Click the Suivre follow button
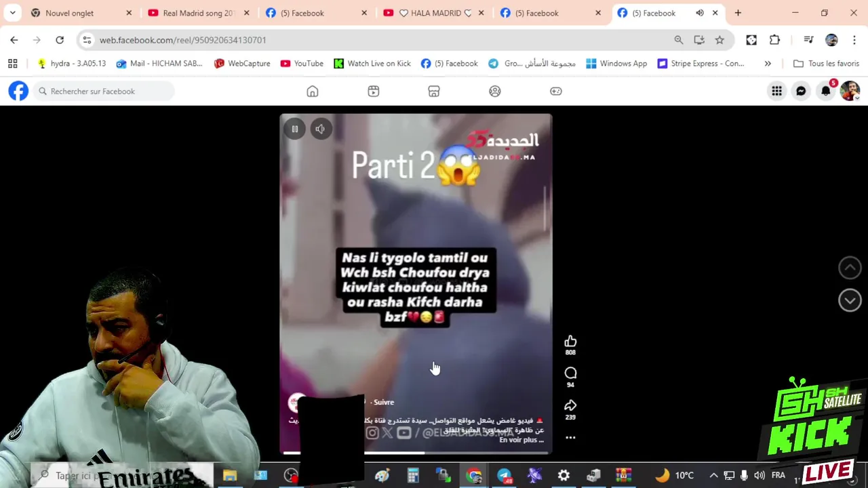Image resolution: width=868 pixels, height=488 pixels. point(384,402)
